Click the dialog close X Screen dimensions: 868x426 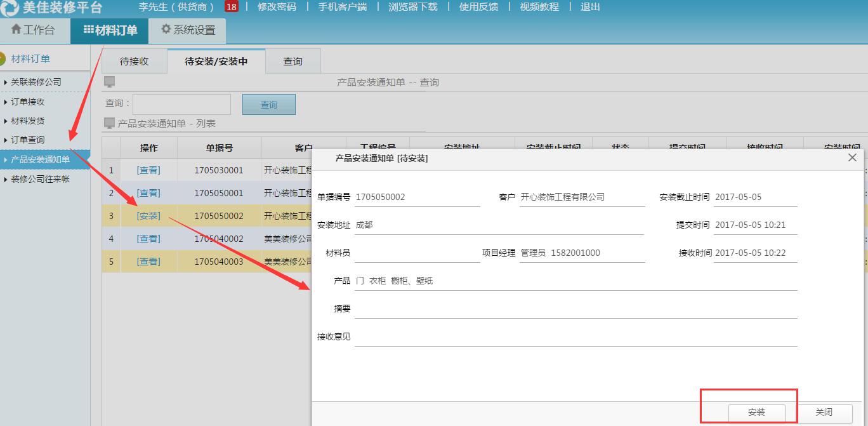(852, 157)
